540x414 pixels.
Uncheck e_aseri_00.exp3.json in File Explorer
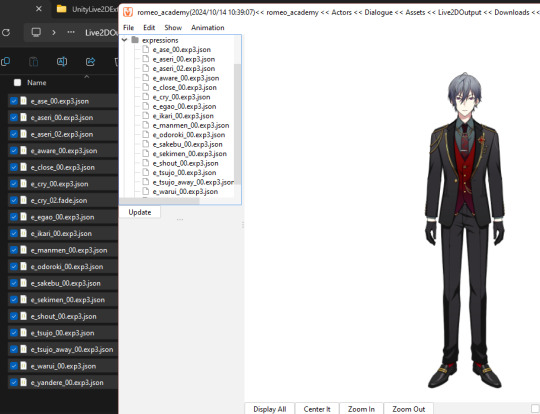(x=14, y=117)
